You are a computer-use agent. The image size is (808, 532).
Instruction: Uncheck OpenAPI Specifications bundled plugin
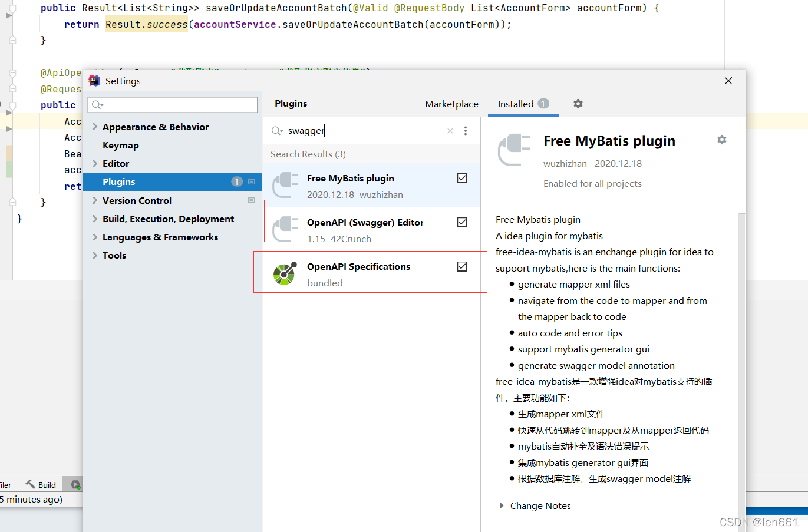(x=462, y=266)
